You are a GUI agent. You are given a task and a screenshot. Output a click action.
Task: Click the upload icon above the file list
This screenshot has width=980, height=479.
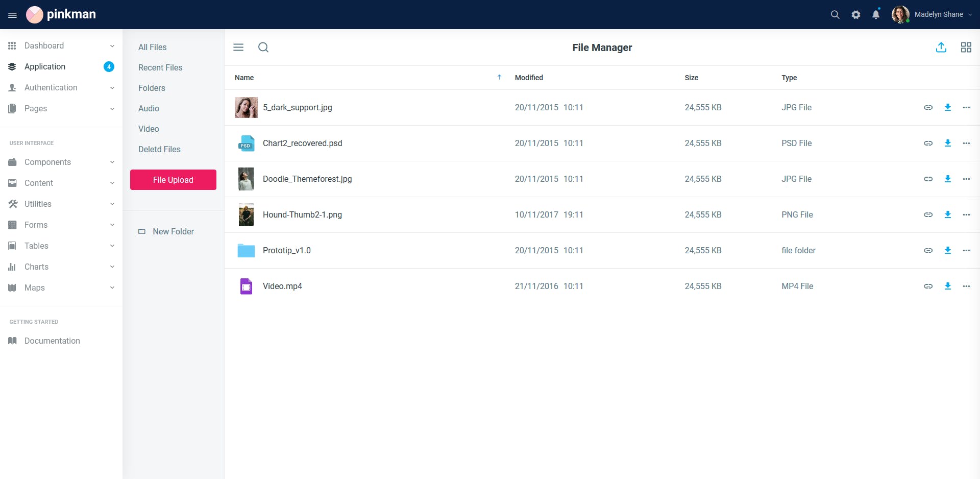click(x=941, y=47)
